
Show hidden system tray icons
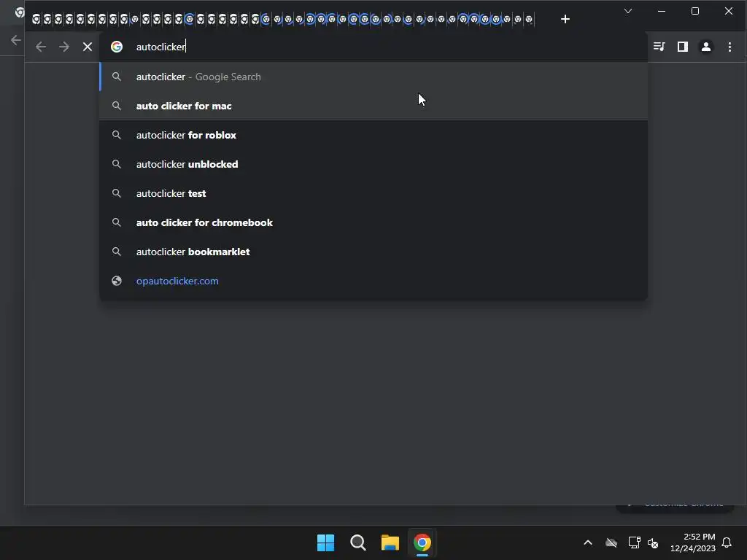[x=588, y=542]
